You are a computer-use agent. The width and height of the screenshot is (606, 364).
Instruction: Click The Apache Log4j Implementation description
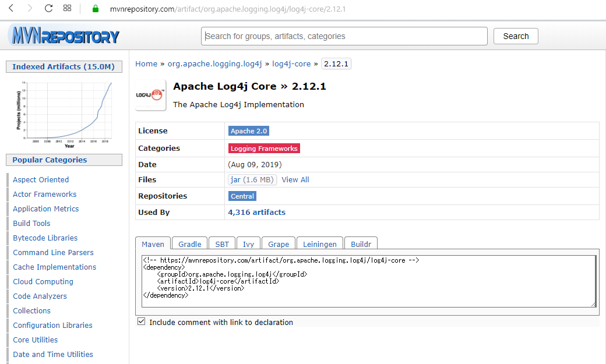click(x=238, y=104)
